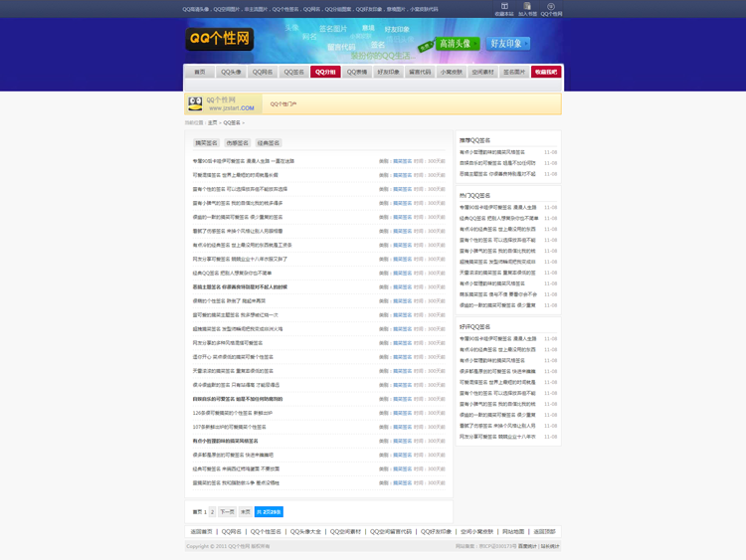Click the penguin icon beside www.jzstart.com
Screen dimensions: 746x560
(195, 103)
